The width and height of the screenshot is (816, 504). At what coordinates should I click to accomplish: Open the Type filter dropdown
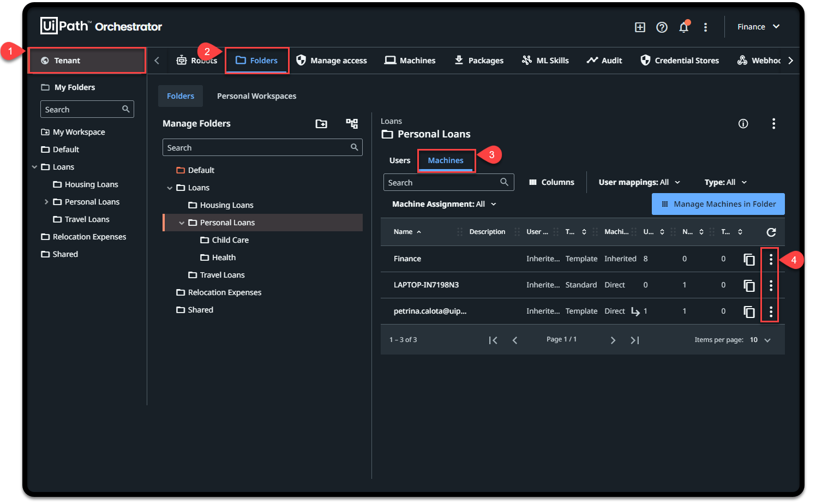(725, 182)
